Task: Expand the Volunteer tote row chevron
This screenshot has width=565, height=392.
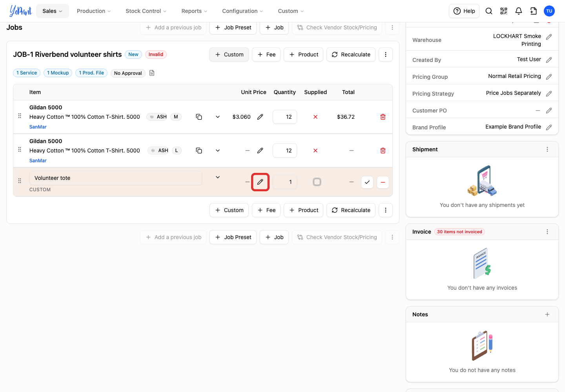Action: 218,177
